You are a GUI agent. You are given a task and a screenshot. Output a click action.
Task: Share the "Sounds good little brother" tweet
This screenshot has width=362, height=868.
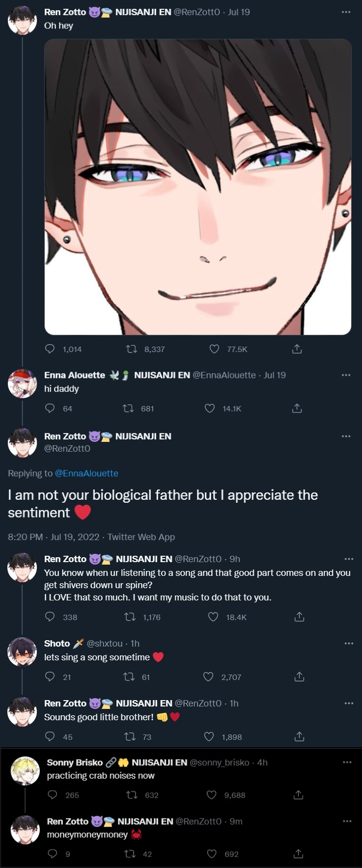[299, 737]
